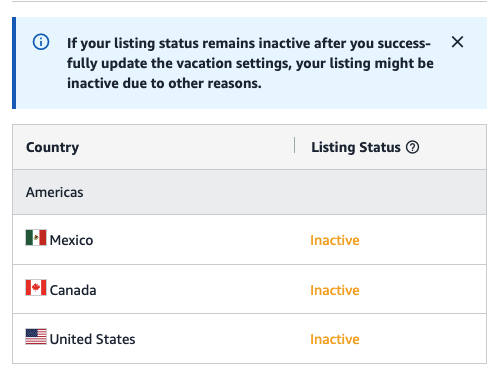Click the United States flag icon
Screen dimensions: 500x374
click(x=36, y=337)
